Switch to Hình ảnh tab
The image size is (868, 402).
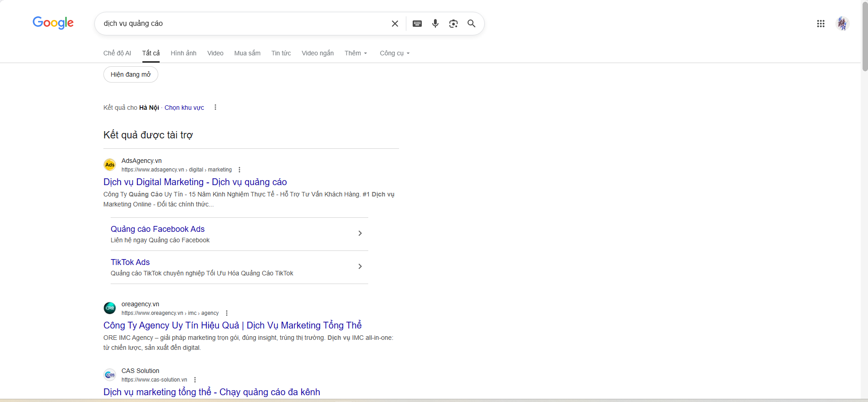tap(184, 53)
